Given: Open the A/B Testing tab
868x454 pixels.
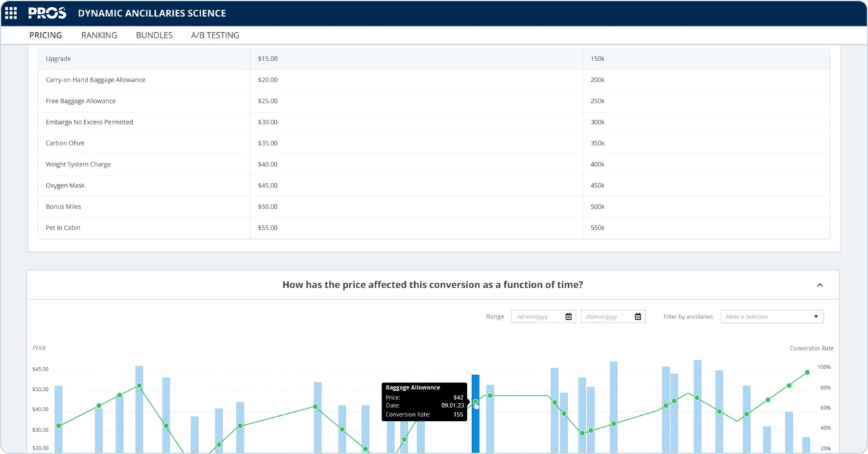Looking at the screenshot, I should pos(215,36).
